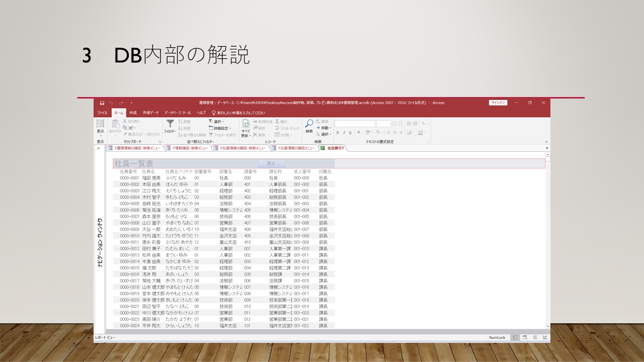Toggle Italic text formatting
644x362 pixels.
(x=344, y=133)
